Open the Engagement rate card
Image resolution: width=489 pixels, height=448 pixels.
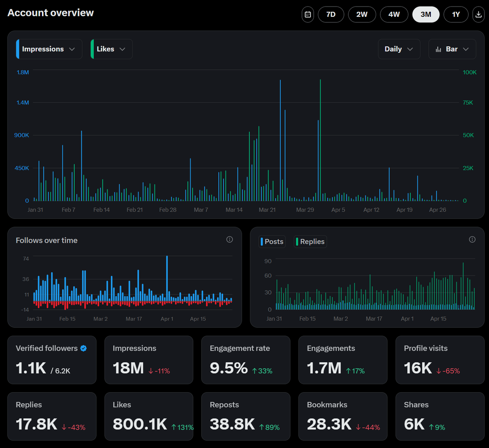coord(246,360)
